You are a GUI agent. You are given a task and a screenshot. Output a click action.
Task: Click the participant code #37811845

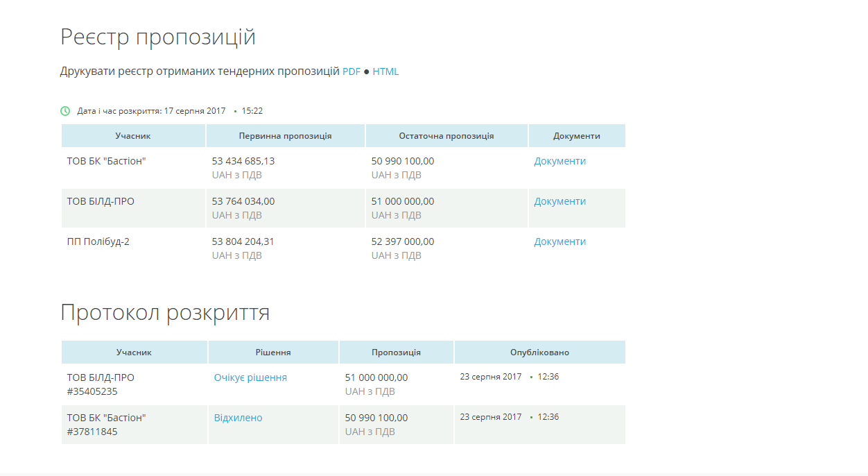(x=92, y=432)
